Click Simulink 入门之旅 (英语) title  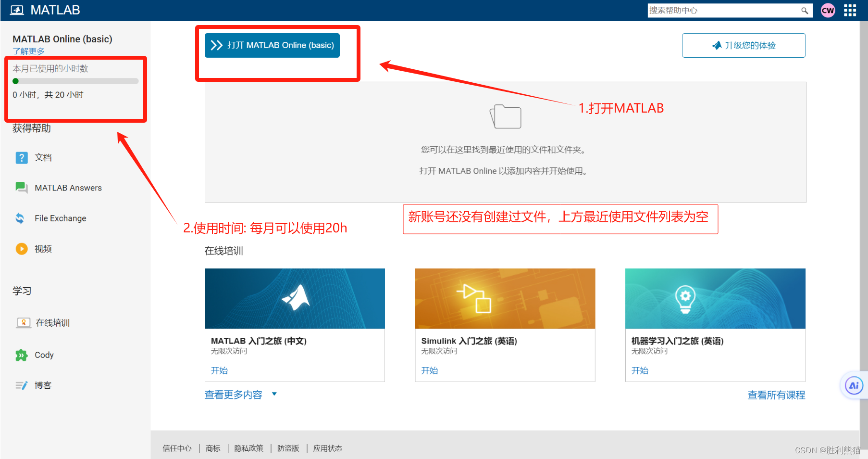(469, 341)
